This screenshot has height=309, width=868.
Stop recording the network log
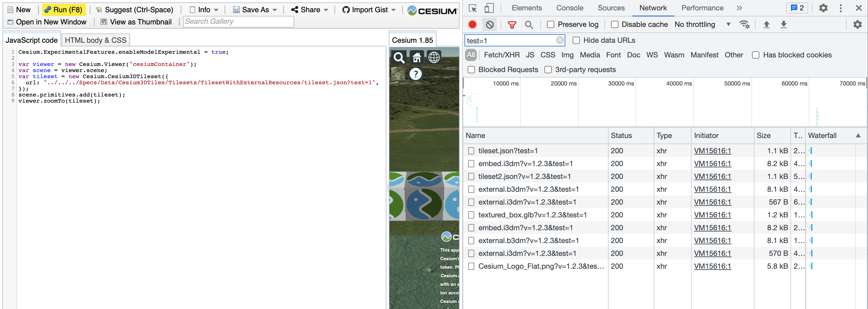[x=473, y=24]
